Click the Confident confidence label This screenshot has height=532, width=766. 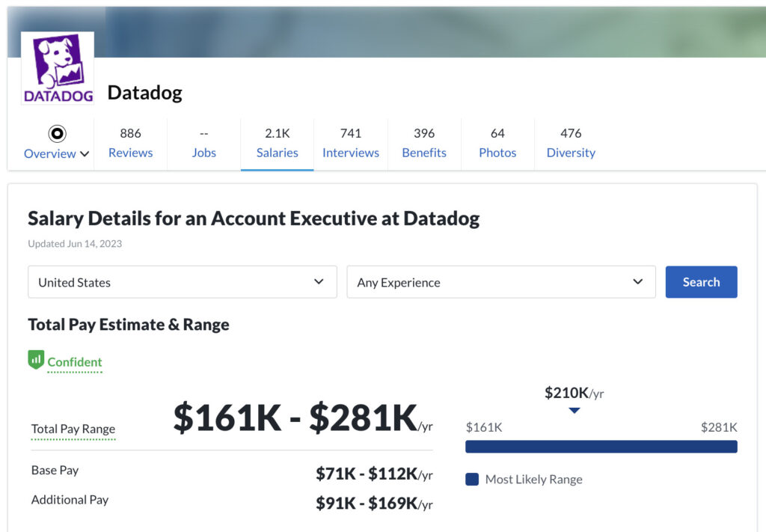[x=75, y=362]
